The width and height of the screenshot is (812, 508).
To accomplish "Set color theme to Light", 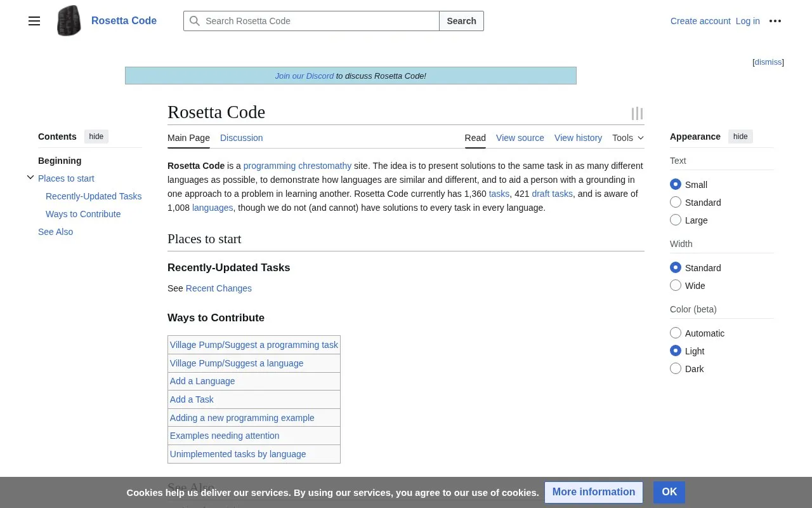I will pos(676,351).
